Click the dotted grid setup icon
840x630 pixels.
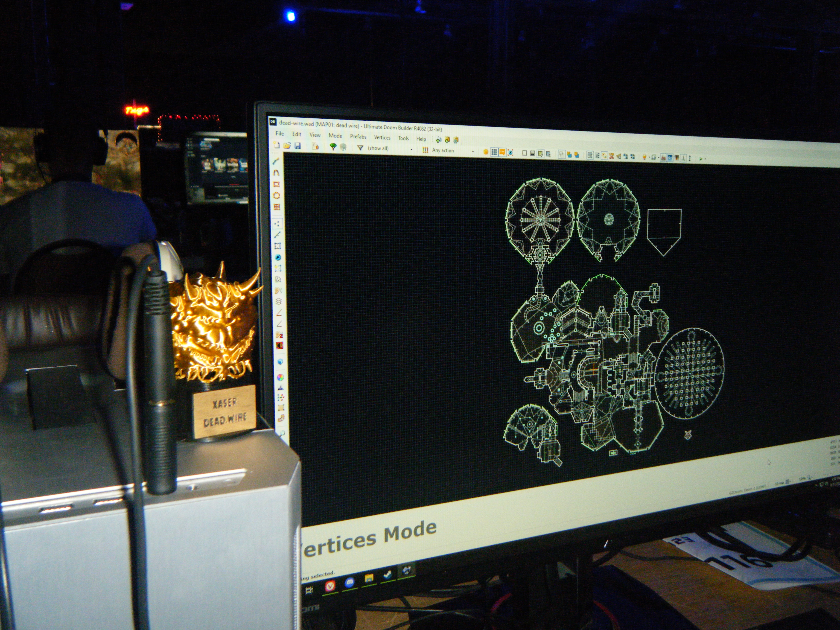point(597,155)
